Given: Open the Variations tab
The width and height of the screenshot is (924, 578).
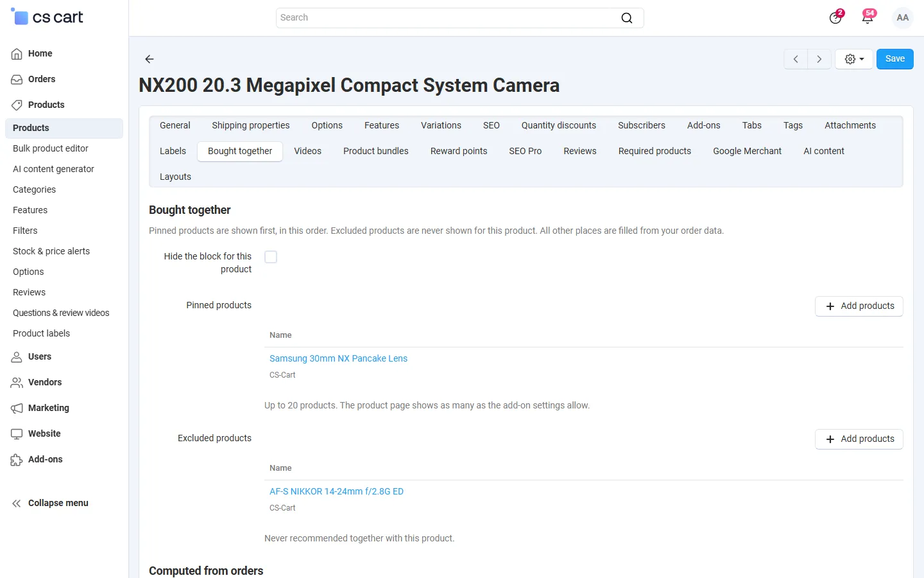Looking at the screenshot, I should pos(441,125).
